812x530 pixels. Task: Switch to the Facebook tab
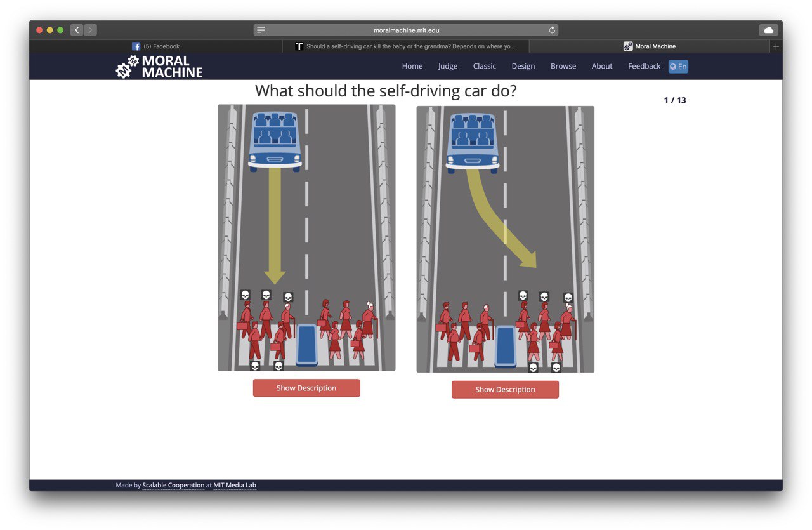pyautogui.click(x=155, y=46)
